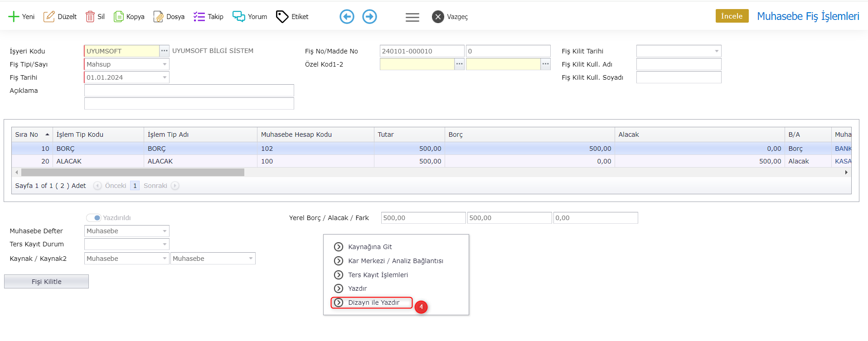The width and height of the screenshot is (868, 341).
Task: Click the Önceki pager link
Action: 116,186
